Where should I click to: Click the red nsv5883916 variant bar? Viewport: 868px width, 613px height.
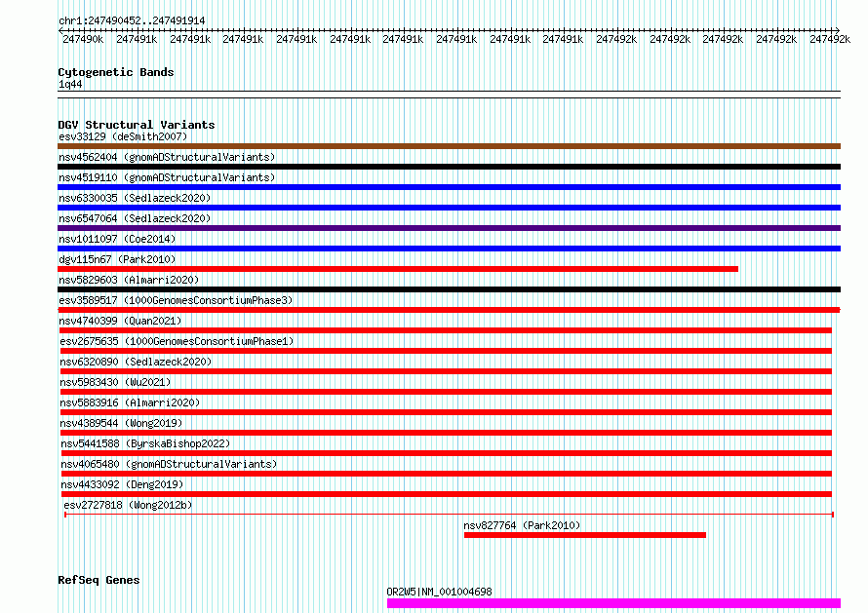[x=446, y=412]
